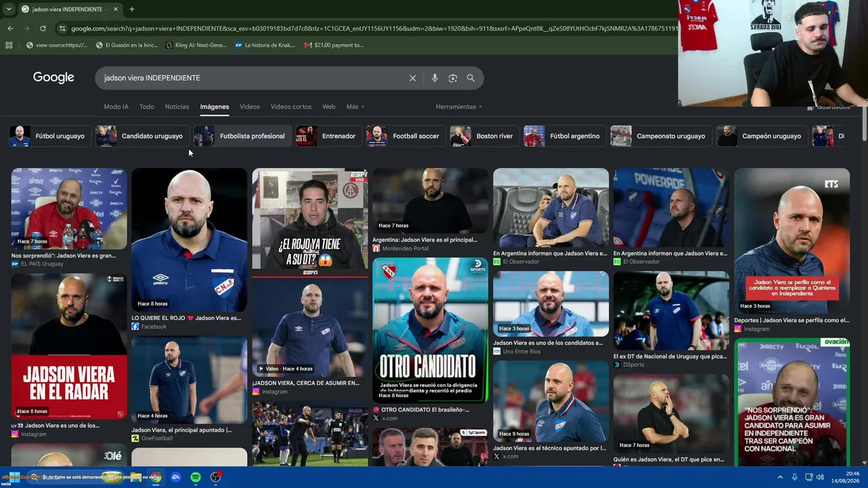The height and width of the screenshot is (488, 868).
Task: Expand the 'Herramientas' tools dropdown
Action: tap(459, 107)
